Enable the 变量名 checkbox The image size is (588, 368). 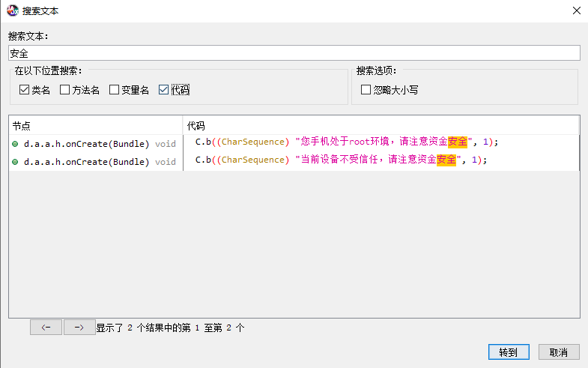(114, 90)
